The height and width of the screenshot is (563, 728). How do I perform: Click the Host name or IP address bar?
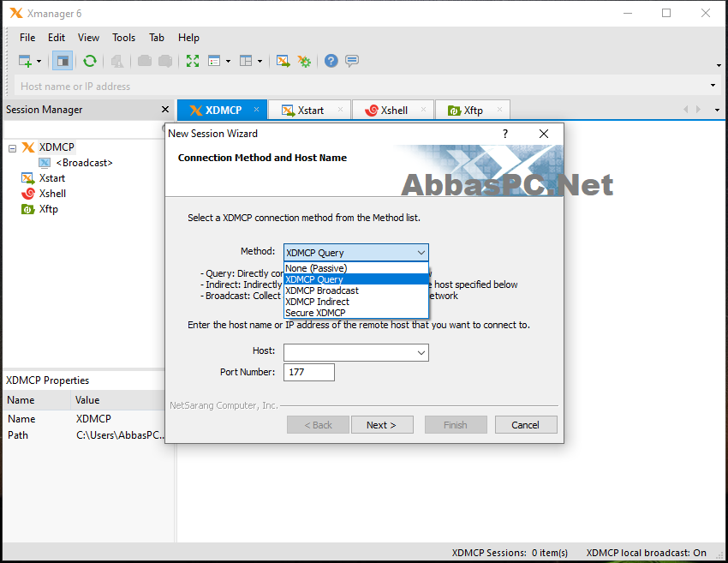pos(362,86)
